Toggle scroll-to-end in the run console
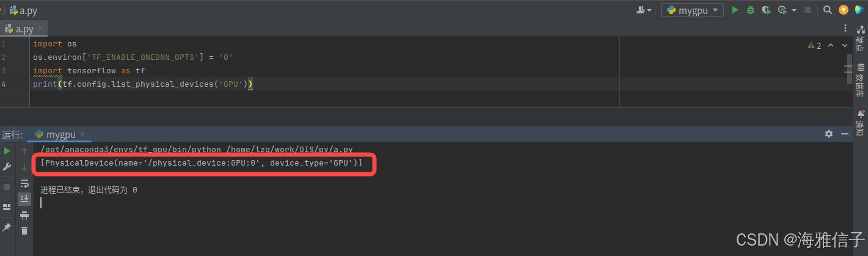Screen dimensions: 868x256 24,199
